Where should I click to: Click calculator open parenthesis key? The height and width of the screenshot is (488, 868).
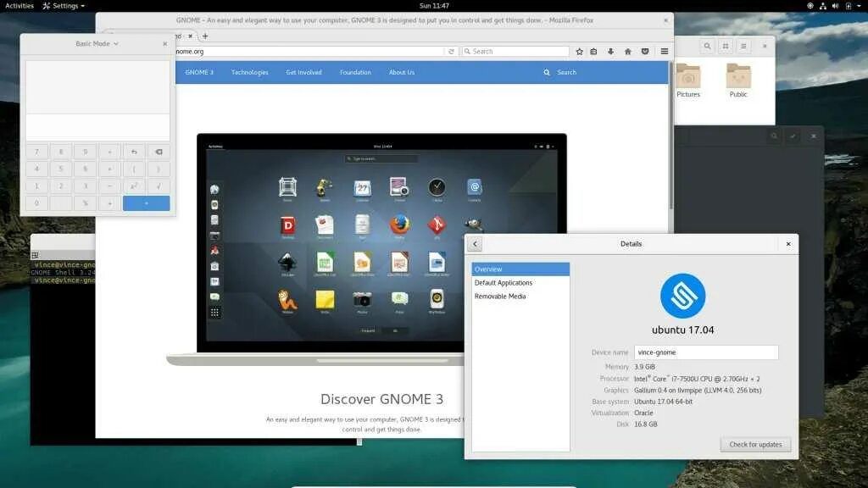[134, 169]
